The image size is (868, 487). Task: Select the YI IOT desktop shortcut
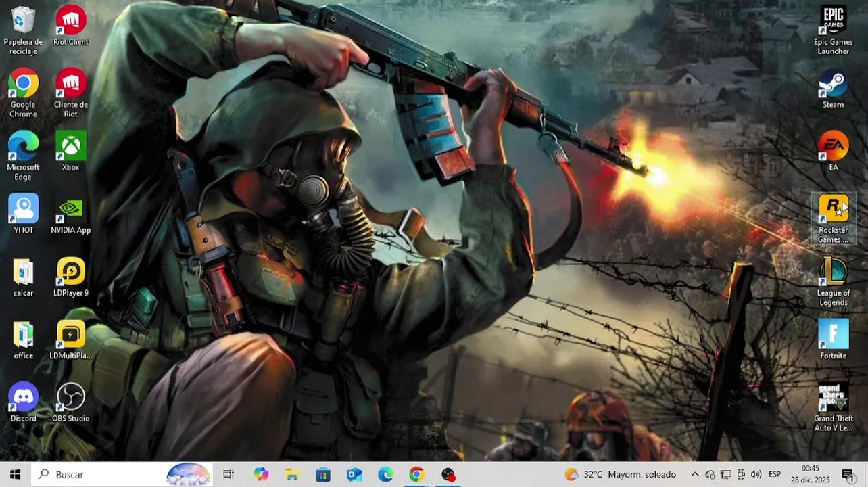(23, 214)
